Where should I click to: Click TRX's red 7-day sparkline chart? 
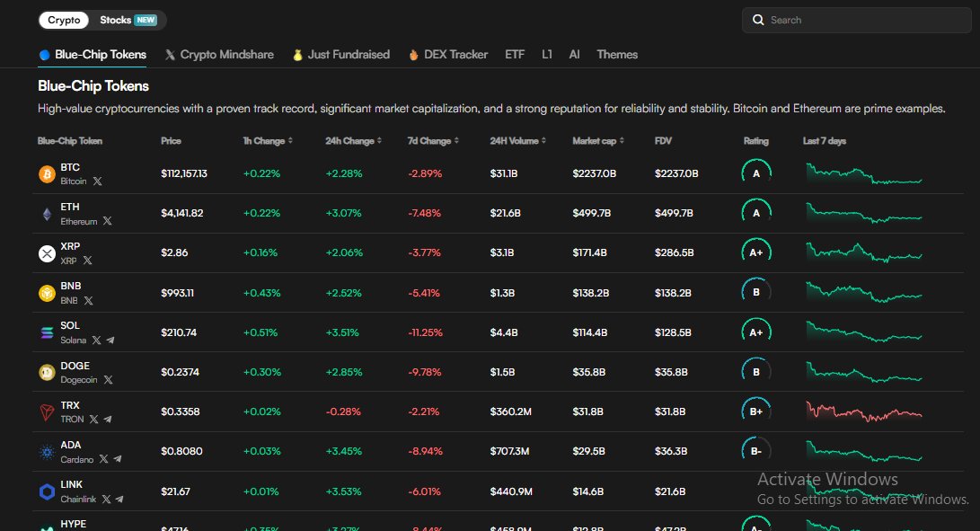point(864,412)
